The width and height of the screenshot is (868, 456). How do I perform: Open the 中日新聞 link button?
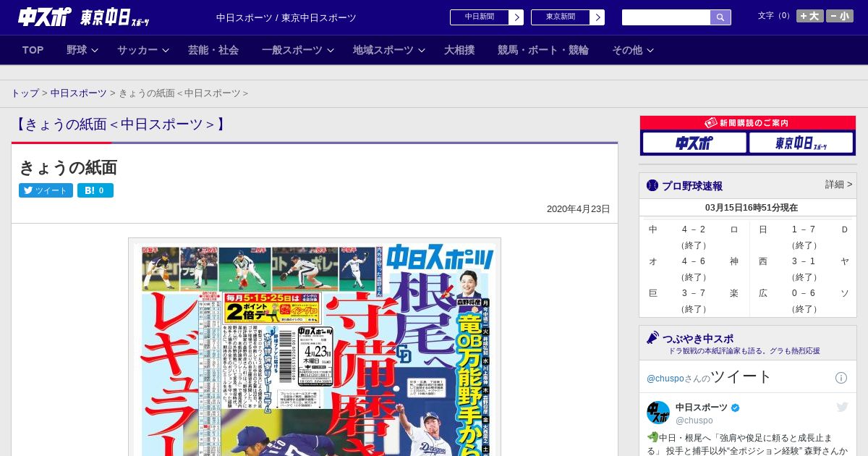click(480, 17)
